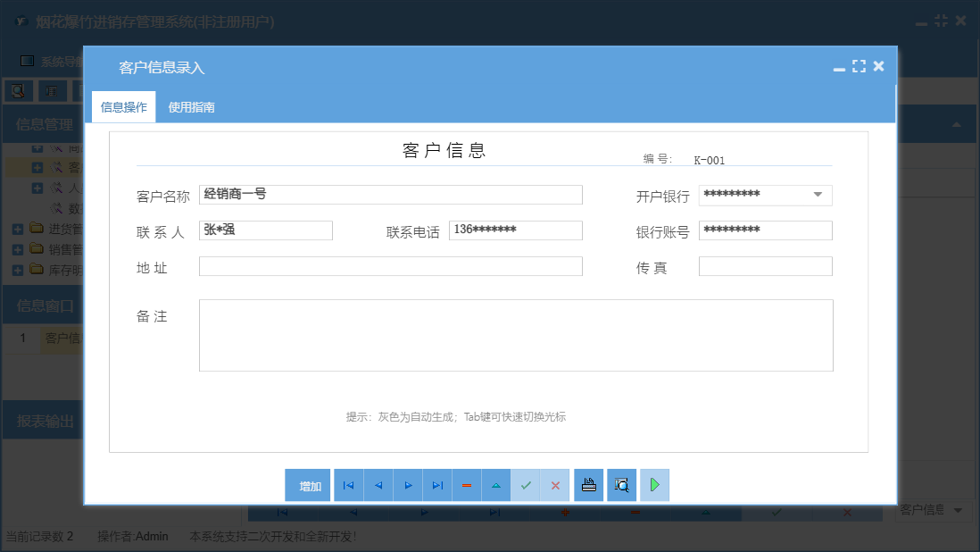Click the green run arrow icon
The width and height of the screenshot is (980, 552).
[654, 485]
